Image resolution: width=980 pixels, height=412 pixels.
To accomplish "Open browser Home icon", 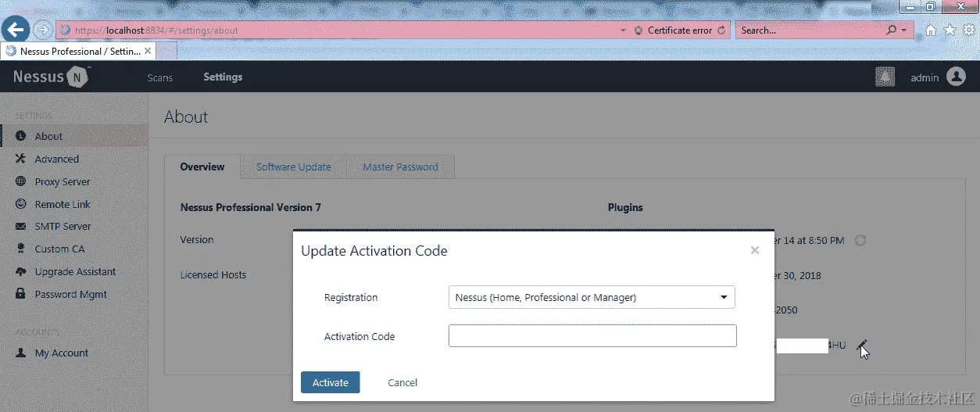I will pyautogui.click(x=931, y=30).
